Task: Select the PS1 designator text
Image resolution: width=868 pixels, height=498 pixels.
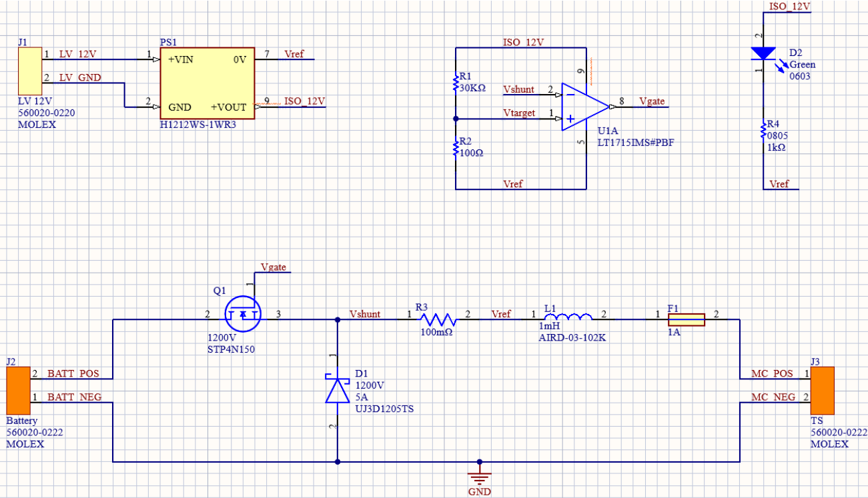Action: 167,42
